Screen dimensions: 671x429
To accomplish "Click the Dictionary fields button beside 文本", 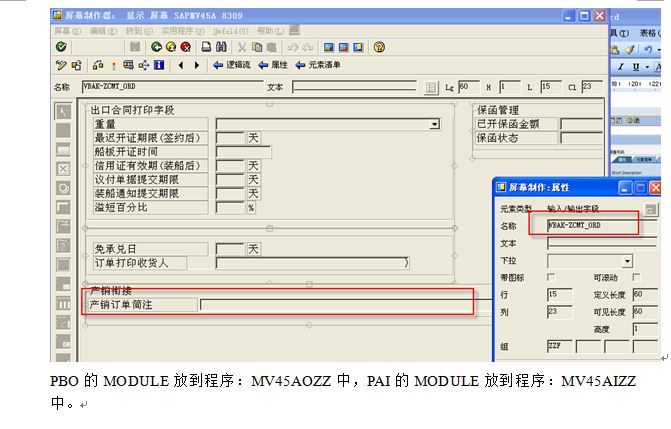I will [x=431, y=87].
